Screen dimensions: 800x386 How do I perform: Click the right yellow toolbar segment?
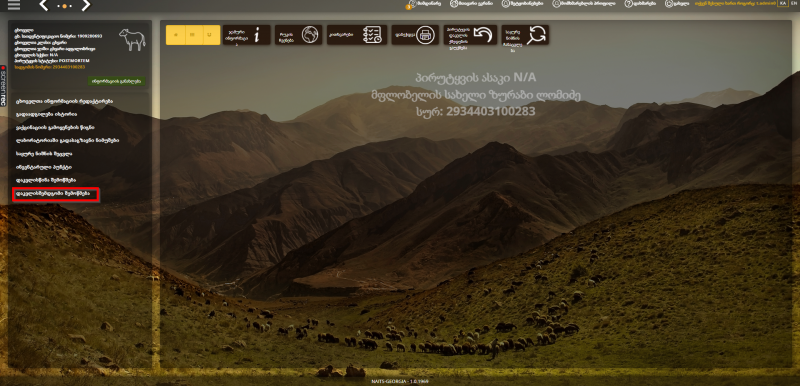pos(211,35)
